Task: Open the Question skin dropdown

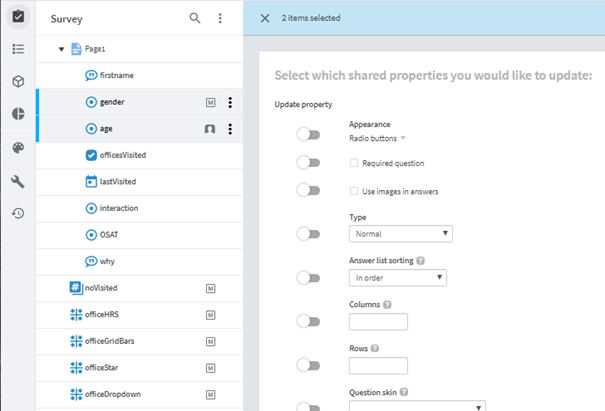Action: pos(417,406)
